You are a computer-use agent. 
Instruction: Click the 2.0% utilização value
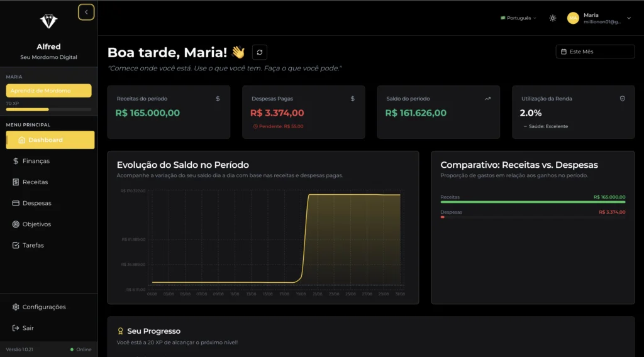point(531,113)
